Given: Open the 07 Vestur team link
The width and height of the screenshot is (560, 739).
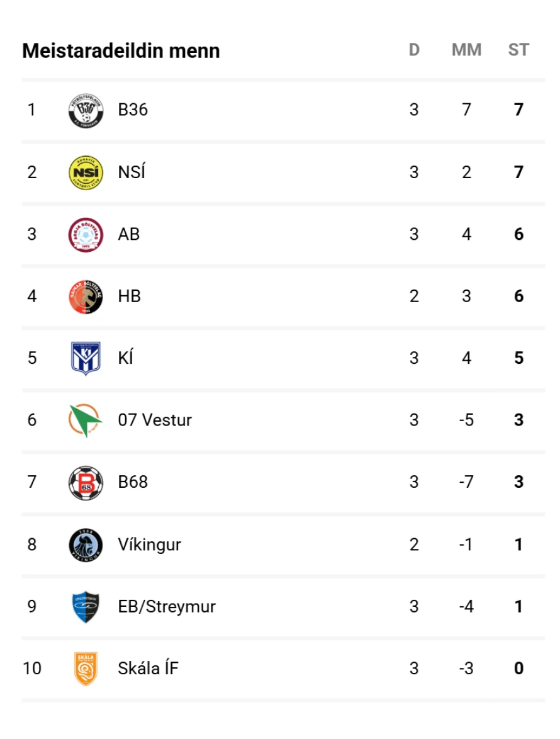Looking at the screenshot, I should (155, 420).
